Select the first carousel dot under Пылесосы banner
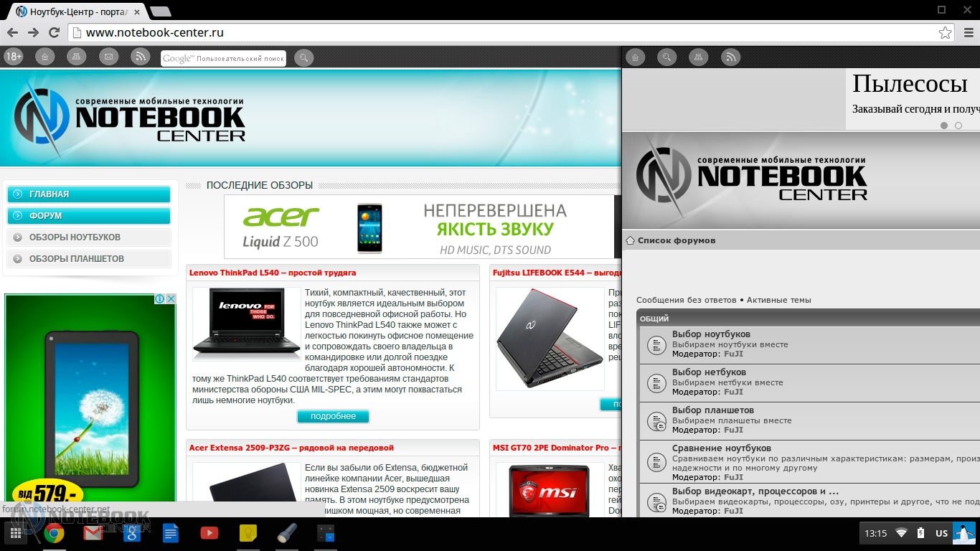This screenshot has height=551, width=980. 944,126
